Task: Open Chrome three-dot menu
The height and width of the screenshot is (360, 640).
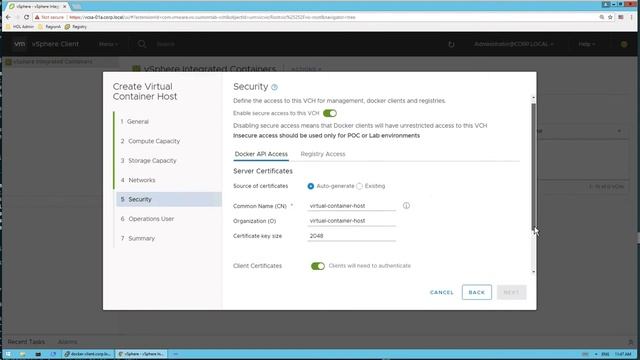Action: pyautogui.click(x=631, y=17)
